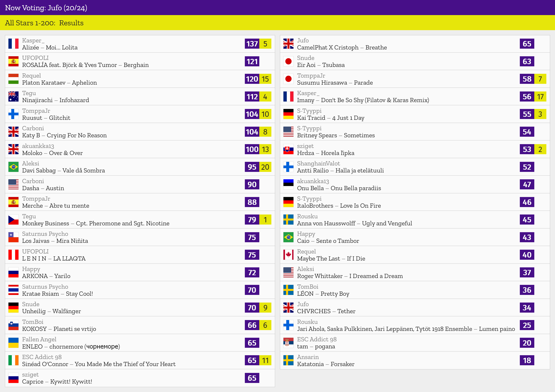Select the Spain flag next to ROSALÍA Berghain

click(x=13, y=61)
